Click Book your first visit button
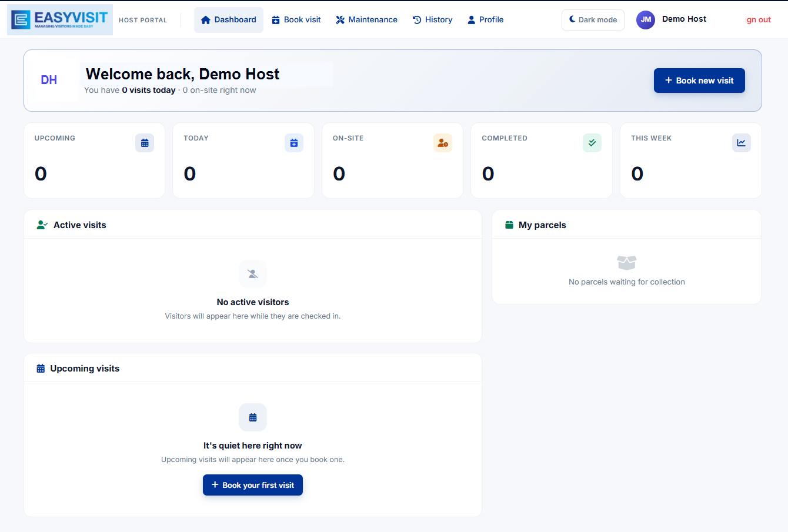Screen dimensions: 788x532 (253, 485)
